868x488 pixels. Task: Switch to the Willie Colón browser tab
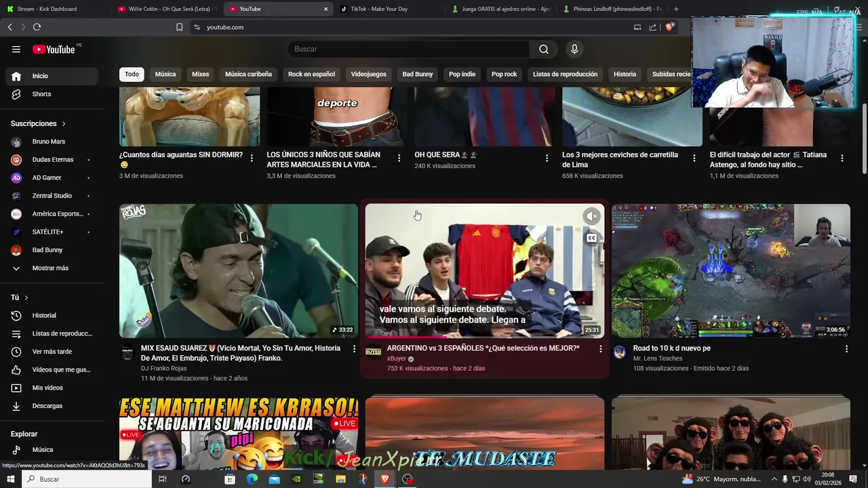tap(167, 9)
